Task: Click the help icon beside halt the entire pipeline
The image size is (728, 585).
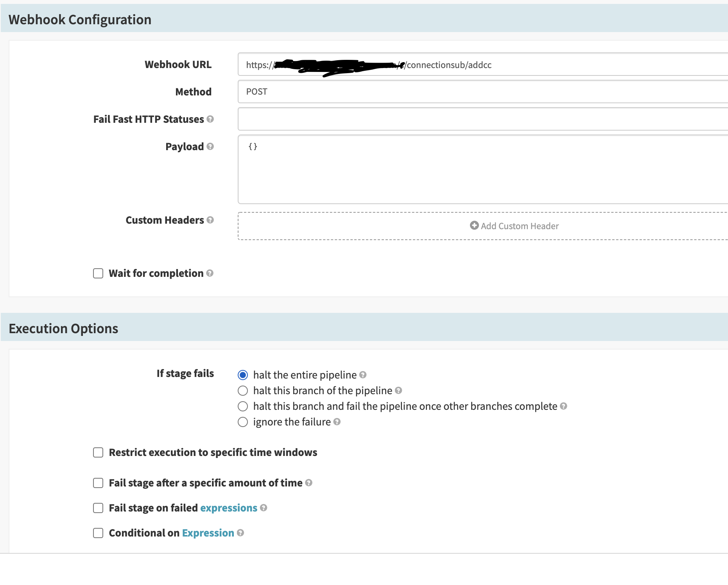Action: pos(362,375)
